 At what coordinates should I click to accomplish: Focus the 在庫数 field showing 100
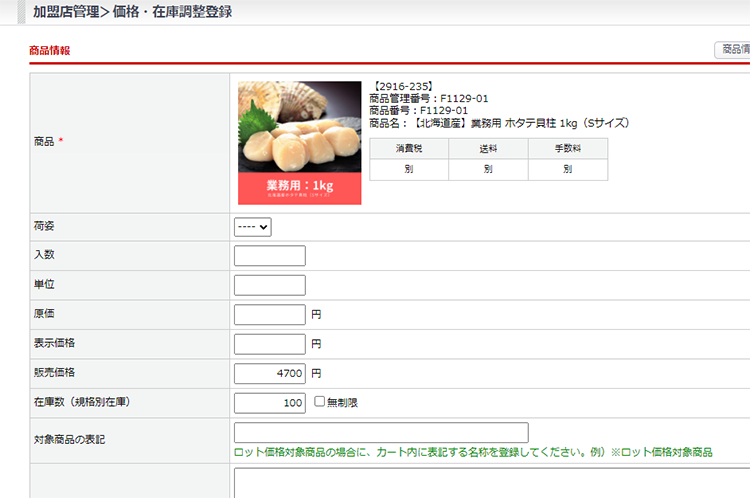269,403
